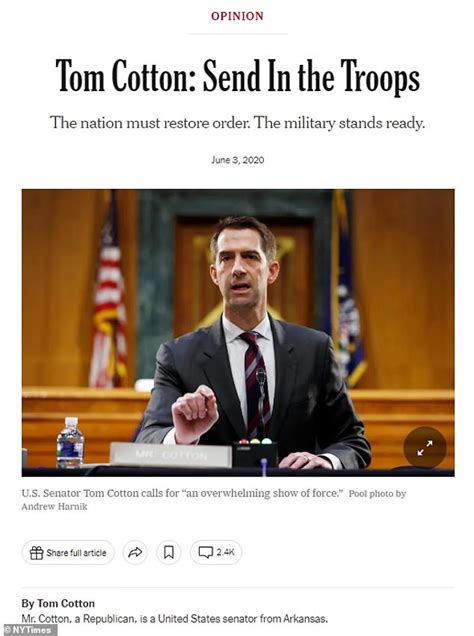Click the 2.4K comments count
The image size is (474, 636).
point(225,552)
